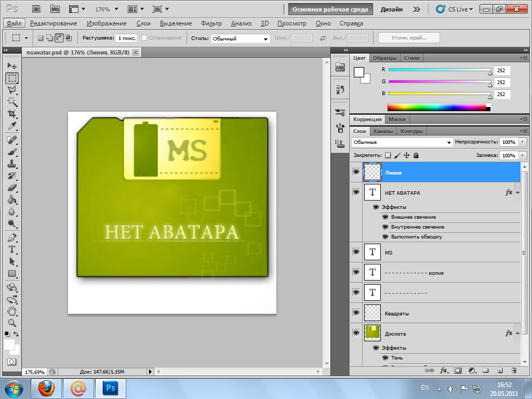Hide the Линия layer

click(356, 172)
